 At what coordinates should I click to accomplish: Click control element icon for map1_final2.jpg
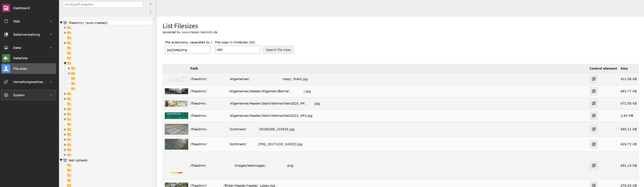593,79
